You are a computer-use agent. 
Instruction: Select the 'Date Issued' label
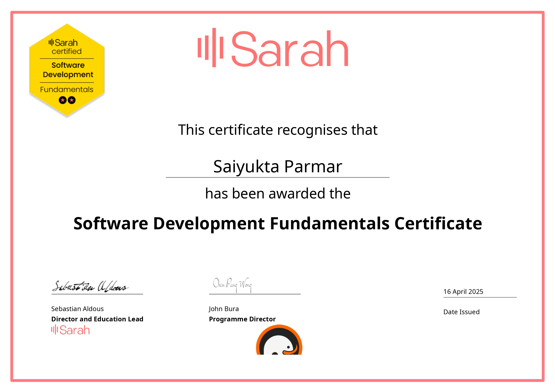pyautogui.click(x=461, y=312)
